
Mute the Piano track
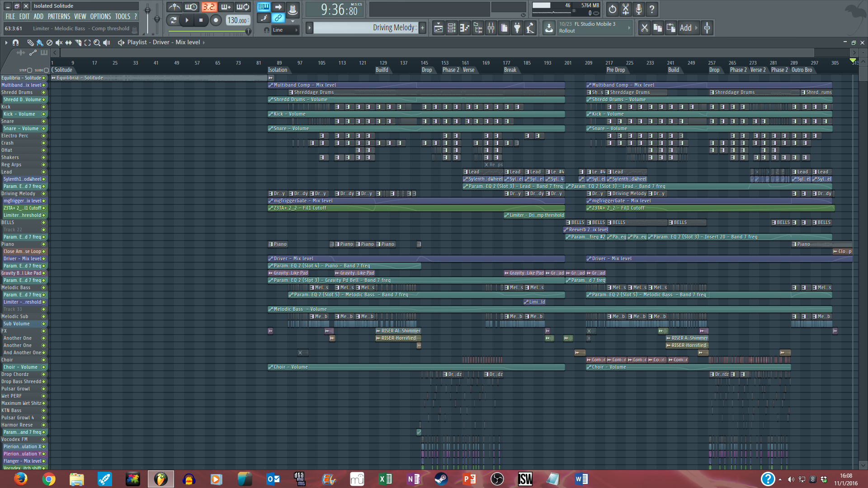click(44, 244)
